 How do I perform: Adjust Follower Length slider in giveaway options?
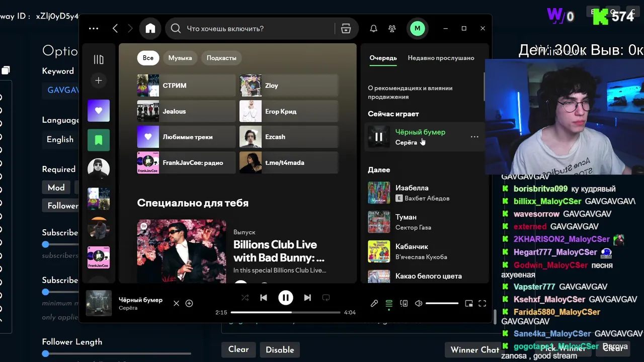(117, 354)
